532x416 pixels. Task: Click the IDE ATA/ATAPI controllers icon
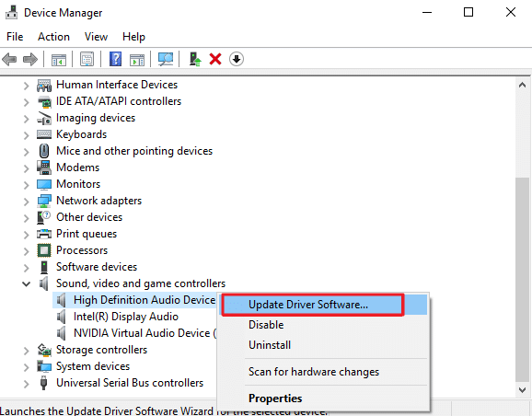tap(44, 101)
